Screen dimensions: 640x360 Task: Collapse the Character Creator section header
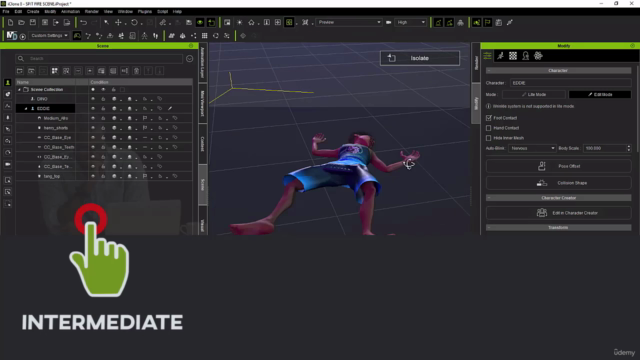[x=558, y=198]
